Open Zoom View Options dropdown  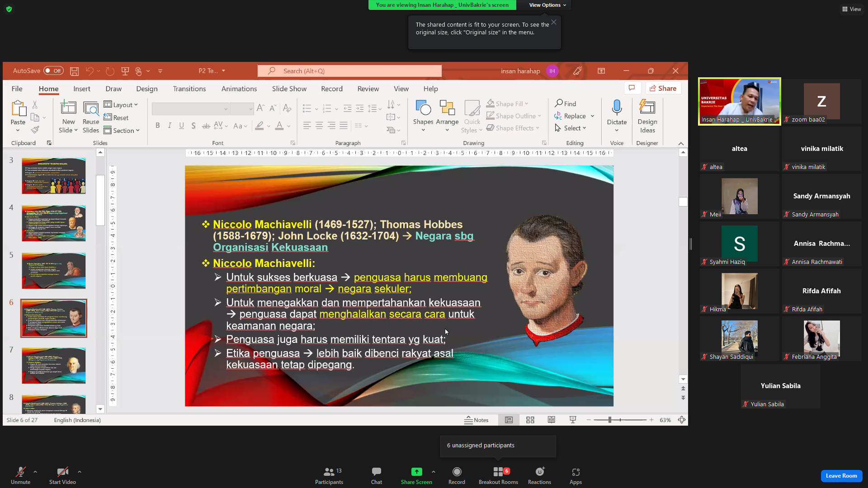[x=547, y=5]
